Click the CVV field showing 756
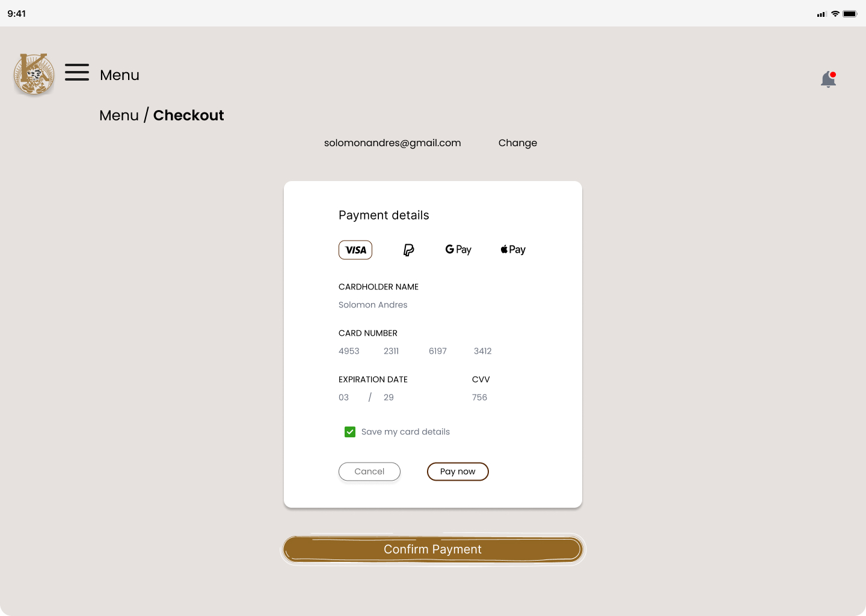866x616 pixels. [479, 398]
